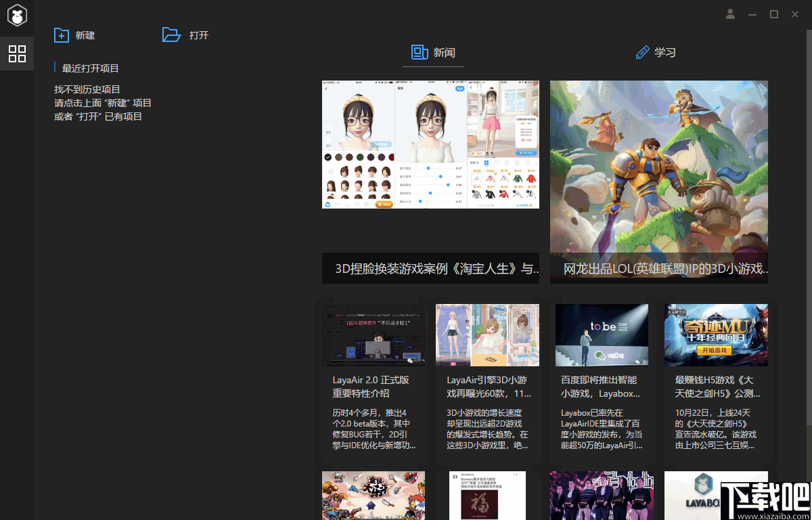The height and width of the screenshot is (520, 812).
Task: Open the LayaAir 2.0 正式版重要特性介绍 article
Action: (374, 379)
